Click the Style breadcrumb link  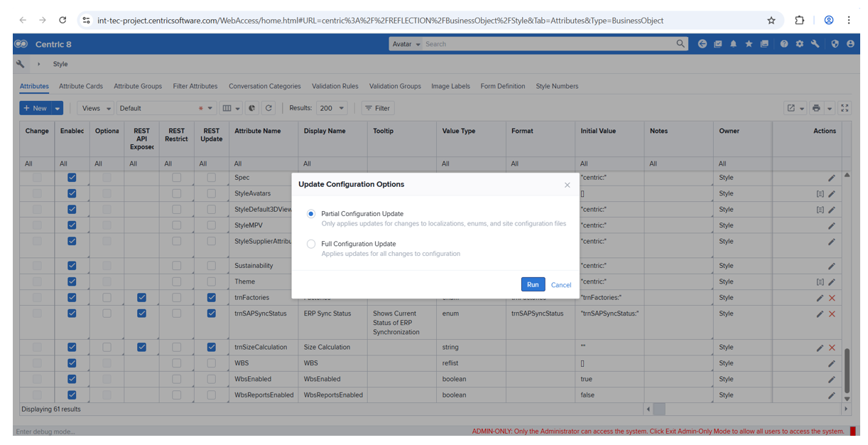pyautogui.click(x=60, y=64)
